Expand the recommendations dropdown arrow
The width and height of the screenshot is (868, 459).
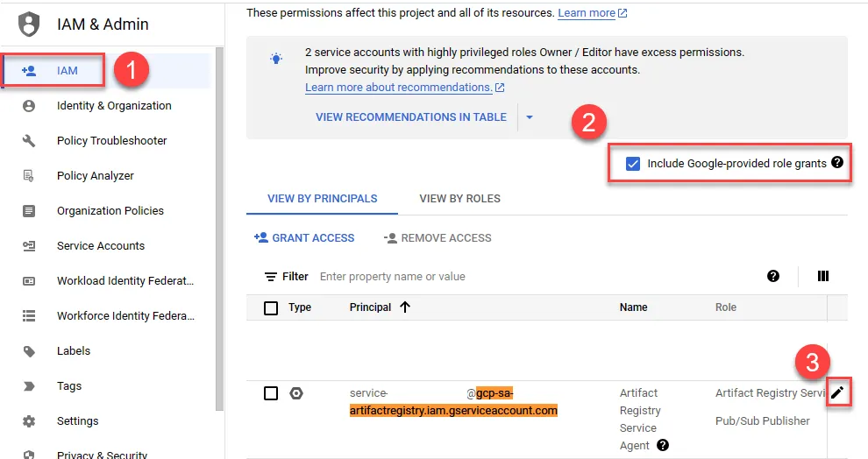[530, 117]
